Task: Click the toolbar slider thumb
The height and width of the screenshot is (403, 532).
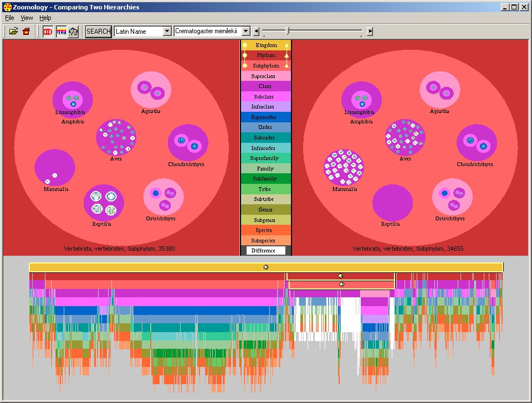Action: tap(288, 31)
